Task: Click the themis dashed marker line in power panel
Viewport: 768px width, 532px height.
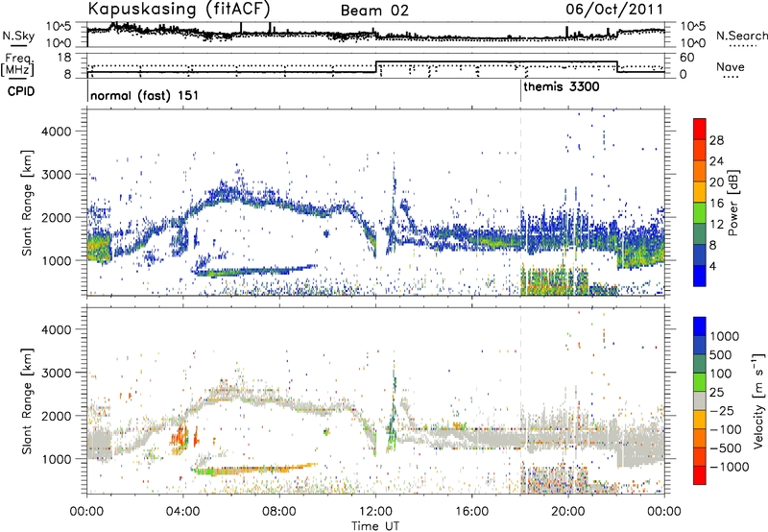Action: point(520,203)
